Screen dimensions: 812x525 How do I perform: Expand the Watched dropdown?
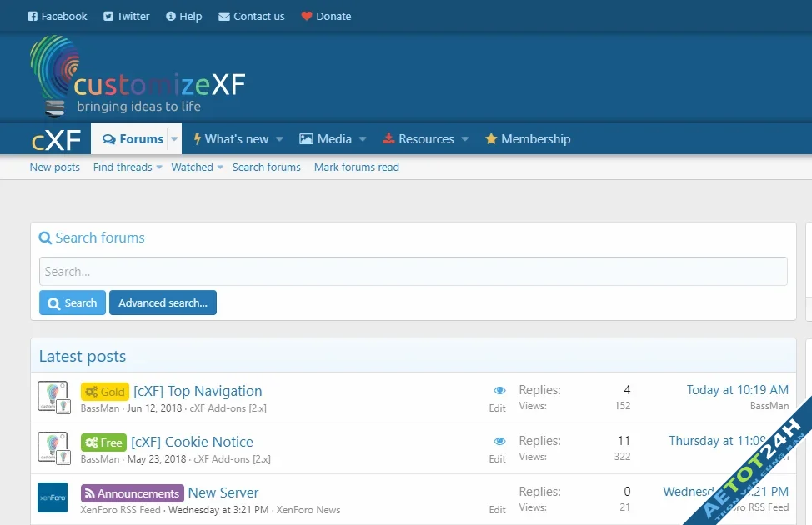[219, 167]
